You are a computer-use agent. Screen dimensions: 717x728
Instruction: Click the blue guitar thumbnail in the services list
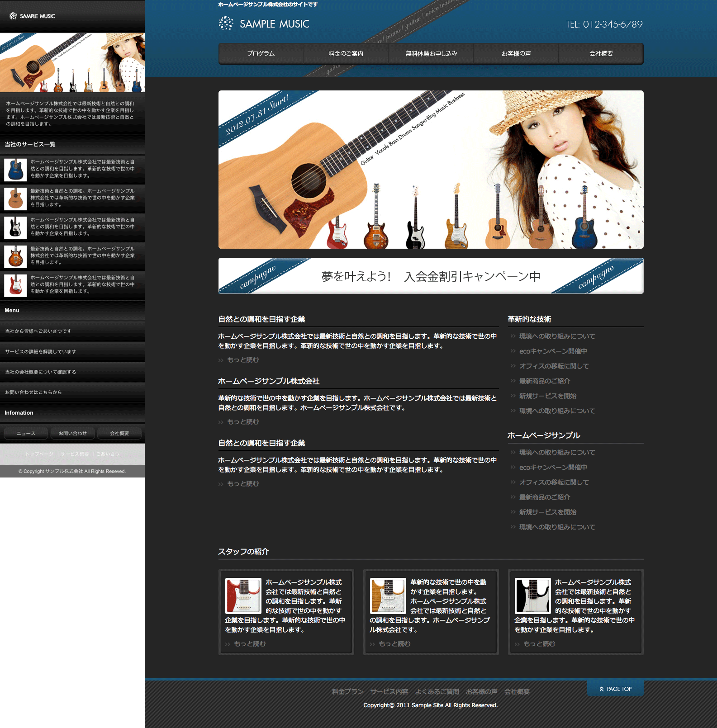coord(15,169)
